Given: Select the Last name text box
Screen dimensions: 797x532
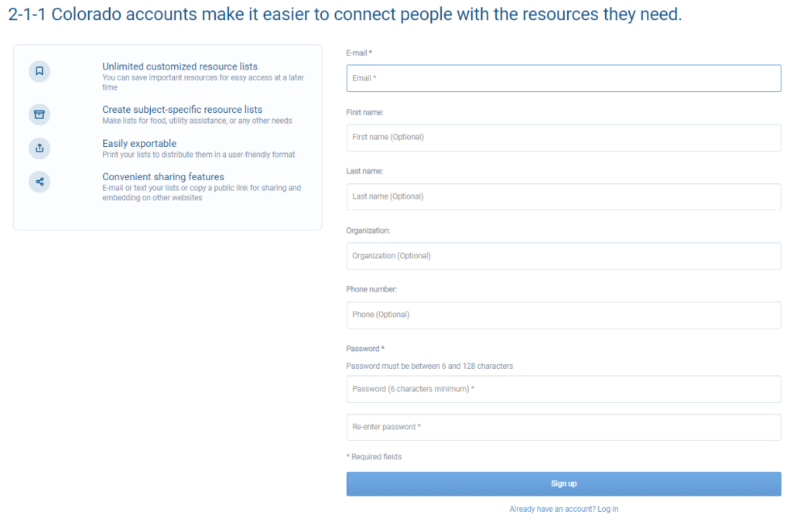Looking at the screenshot, I should [563, 196].
